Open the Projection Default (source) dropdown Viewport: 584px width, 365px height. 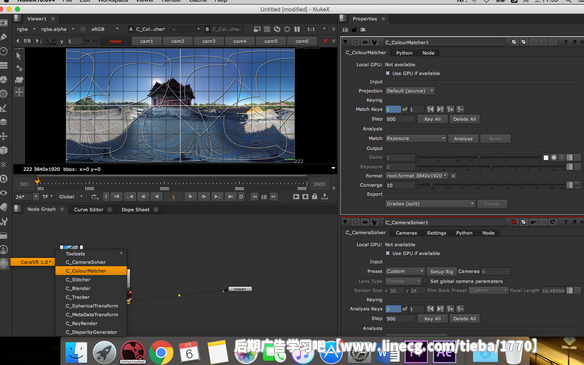coord(410,91)
